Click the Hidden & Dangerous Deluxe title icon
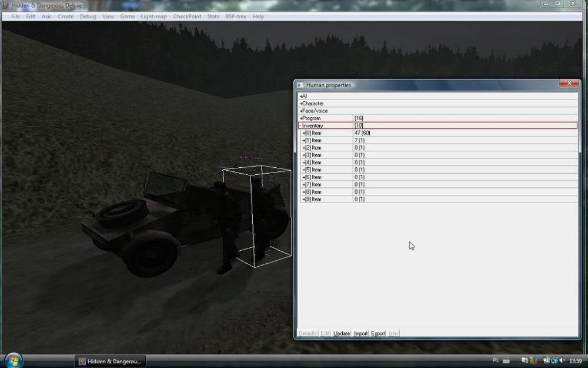Screen dimensions: 588x368 (5, 5)
